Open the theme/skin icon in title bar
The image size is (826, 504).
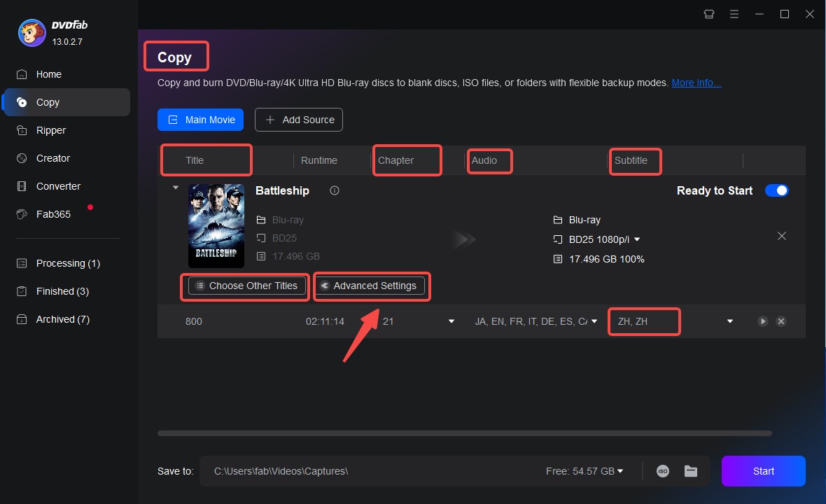[708, 14]
